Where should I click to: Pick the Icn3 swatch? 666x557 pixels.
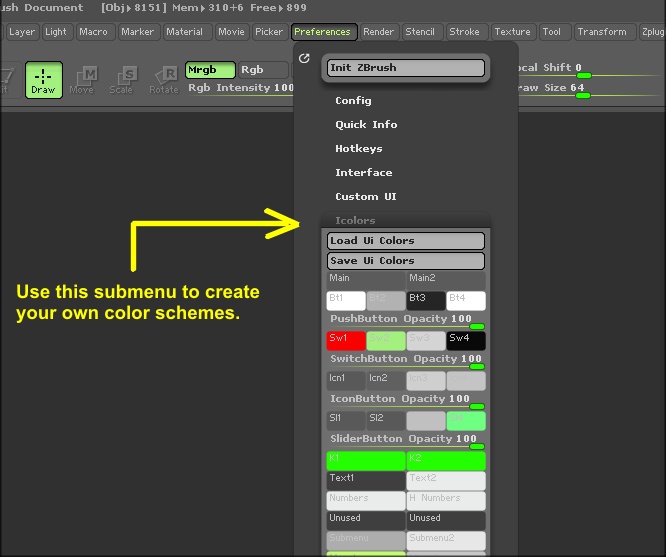[426, 381]
